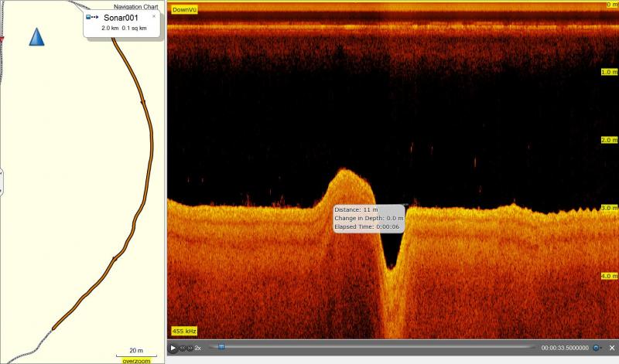Select the blue boat position arrow
The height and width of the screenshot is (364, 619).
point(37,36)
